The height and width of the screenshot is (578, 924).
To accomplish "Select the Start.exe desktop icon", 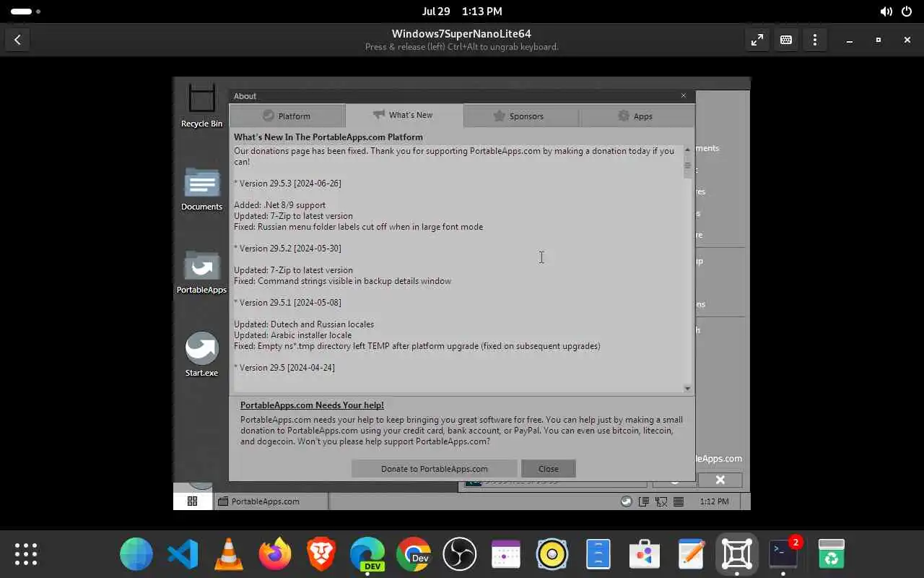I will (x=201, y=355).
